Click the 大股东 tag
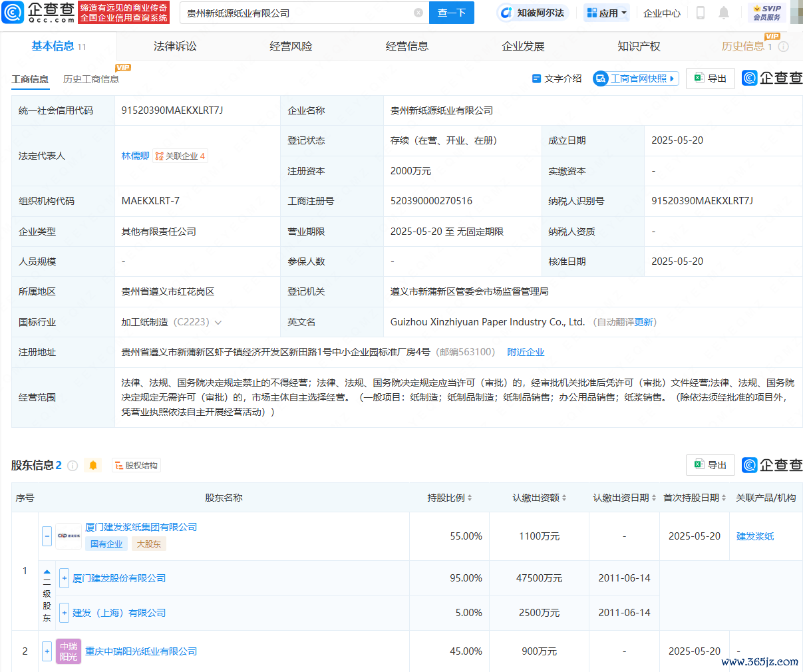The image size is (803, 672). 149,544
